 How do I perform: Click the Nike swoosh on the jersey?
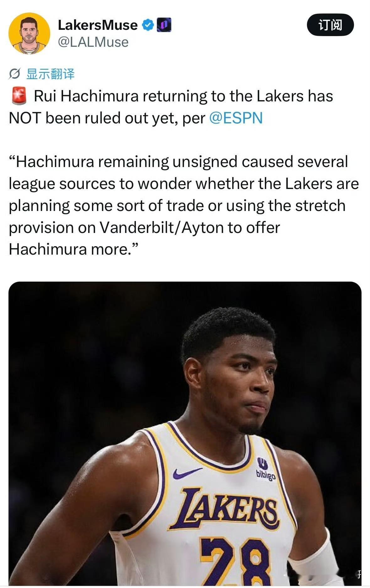(x=187, y=472)
